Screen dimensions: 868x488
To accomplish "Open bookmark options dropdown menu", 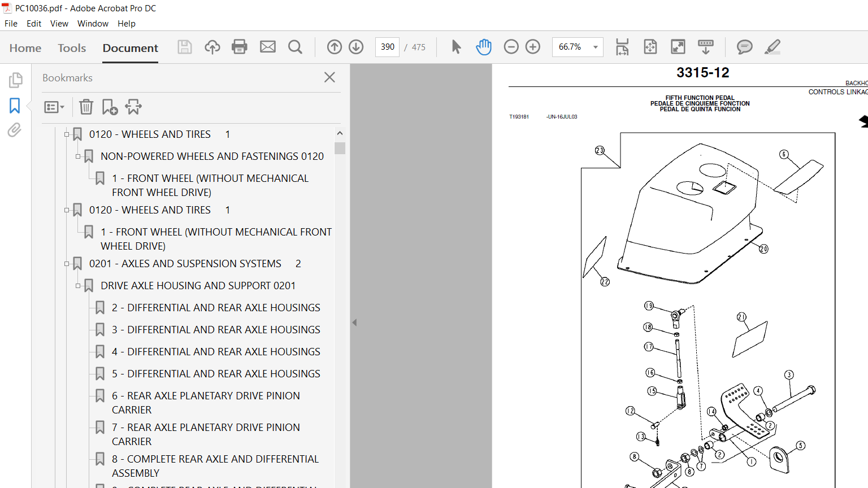I will point(54,107).
